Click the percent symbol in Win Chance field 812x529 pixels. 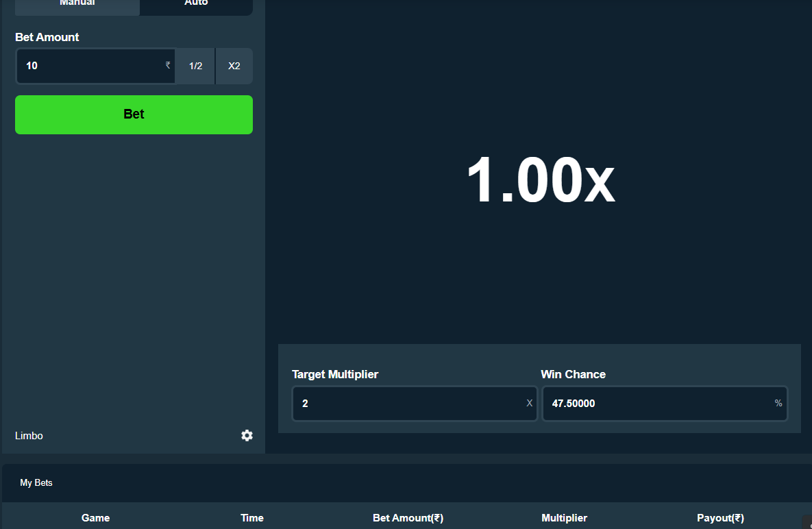coord(778,403)
